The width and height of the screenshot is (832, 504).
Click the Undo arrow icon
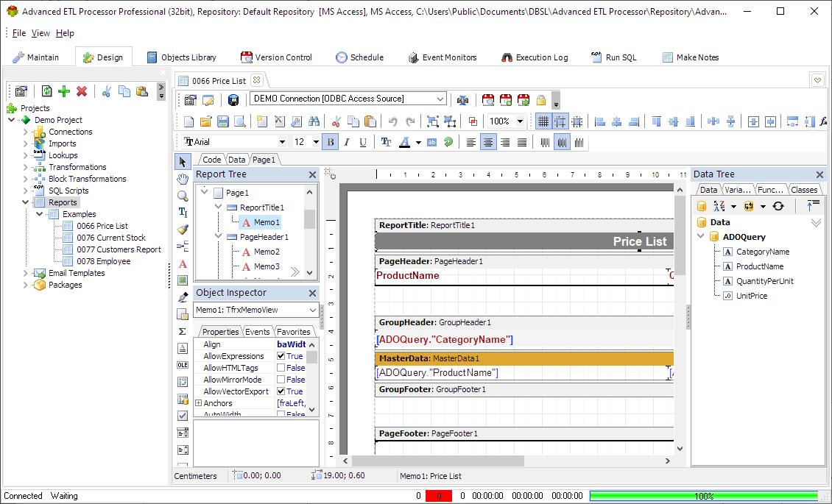pyautogui.click(x=392, y=121)
